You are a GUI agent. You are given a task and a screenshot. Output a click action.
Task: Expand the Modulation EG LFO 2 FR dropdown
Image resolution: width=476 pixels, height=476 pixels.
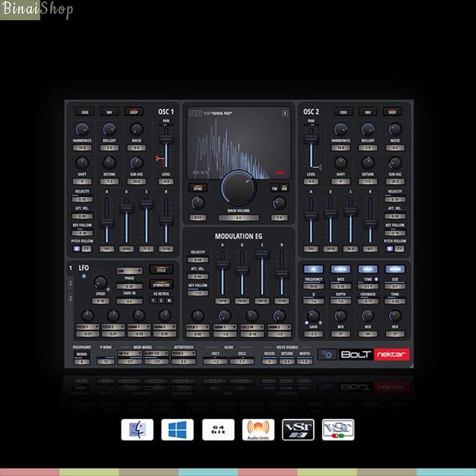[x=252, y=327]
